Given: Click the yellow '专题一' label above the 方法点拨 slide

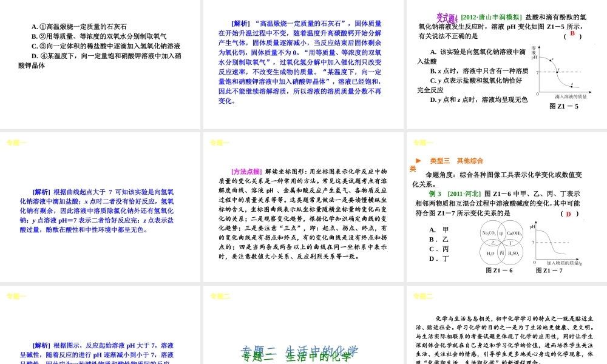Looking at the screenshot, I should (220, 143).
